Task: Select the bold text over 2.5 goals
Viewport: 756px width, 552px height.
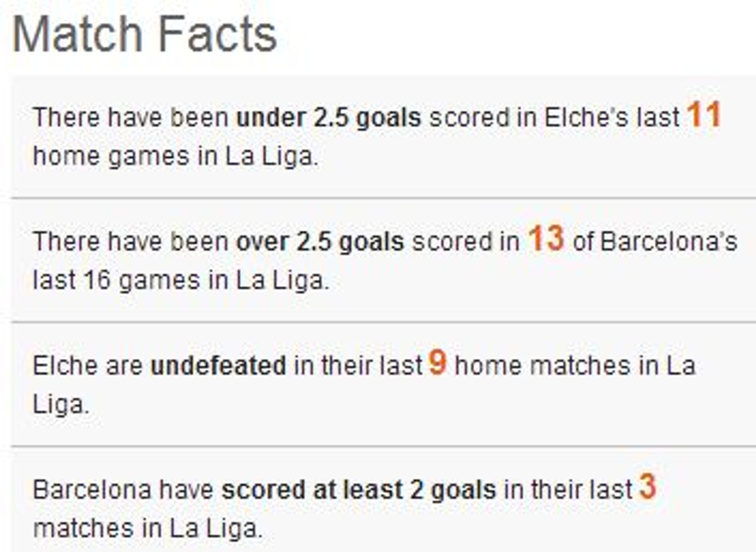Action: [320, 242]
